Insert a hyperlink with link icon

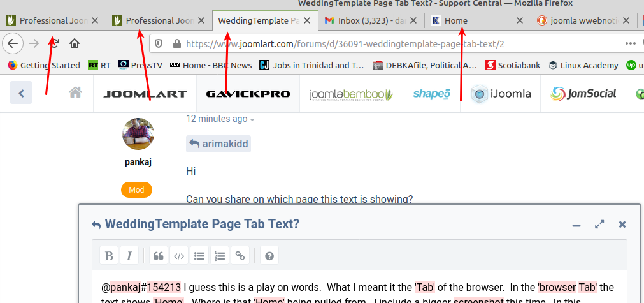(240, 255)
